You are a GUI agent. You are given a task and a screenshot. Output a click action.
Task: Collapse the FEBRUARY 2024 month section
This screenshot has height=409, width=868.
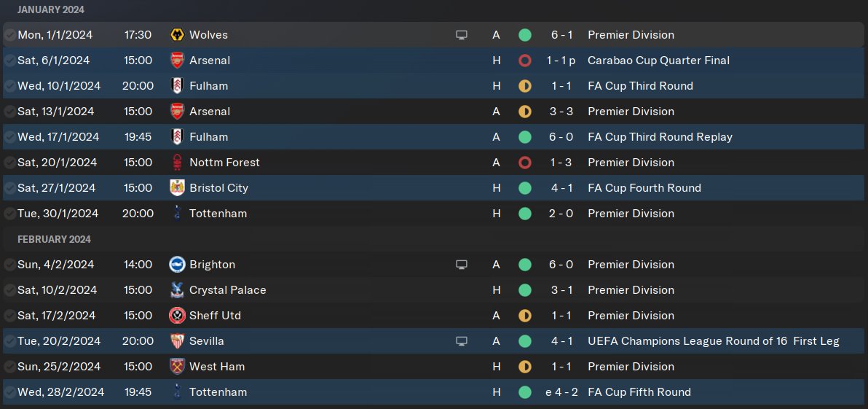coord(54,239)
